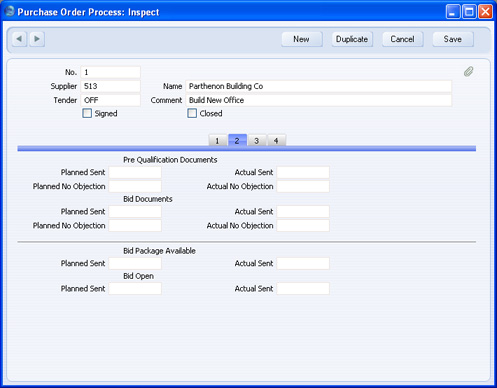Click the Comment field Build New Office

click(319, 100)
